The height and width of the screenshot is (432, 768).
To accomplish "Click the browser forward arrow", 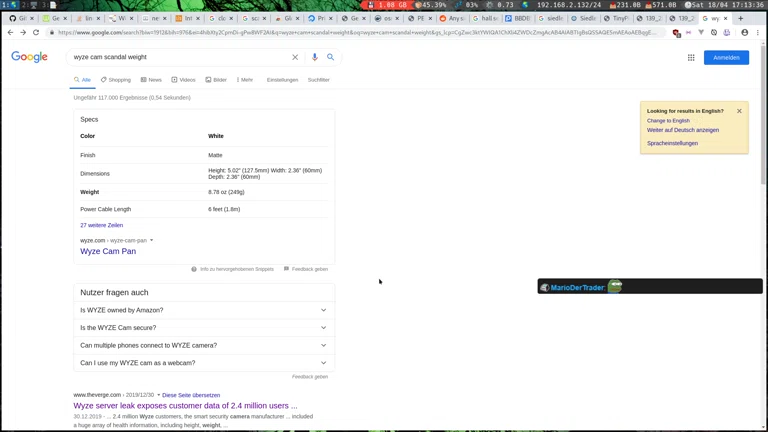I will point(23,32).
